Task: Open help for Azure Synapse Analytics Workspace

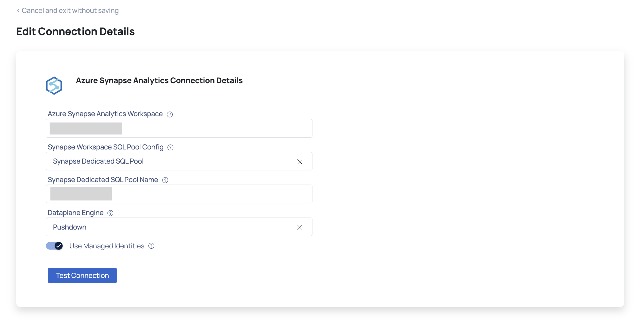Action: [170, 114]
